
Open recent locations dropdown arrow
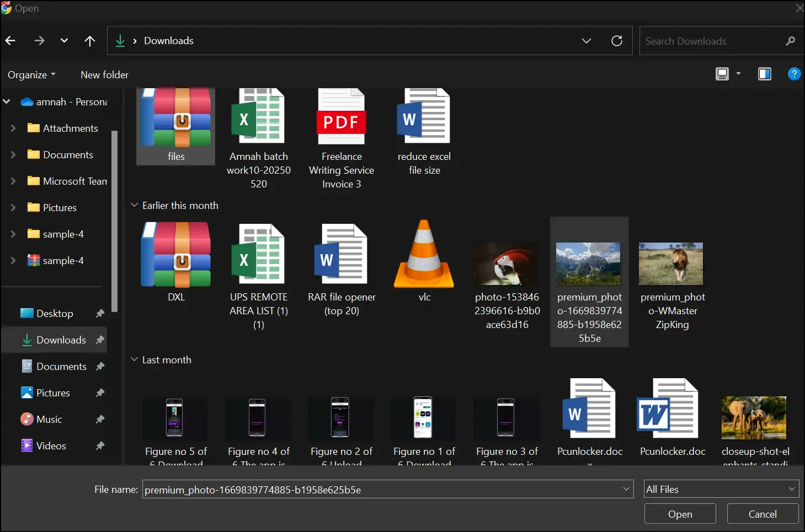[x=65, y=40]
